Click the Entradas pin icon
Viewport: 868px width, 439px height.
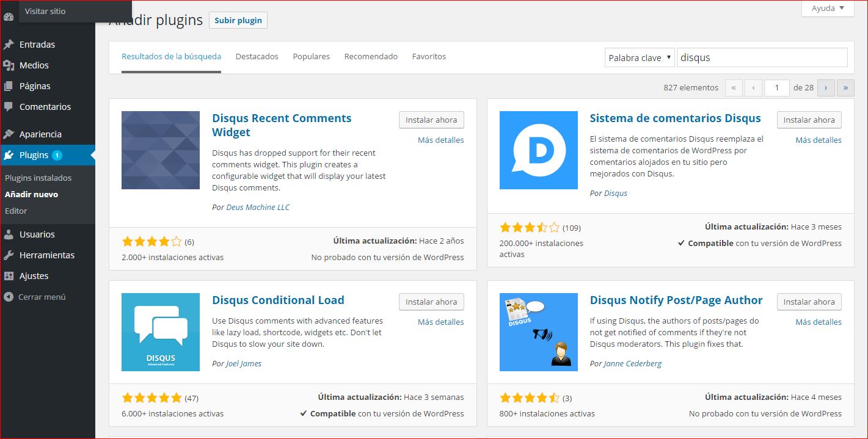tap(9, 45)
